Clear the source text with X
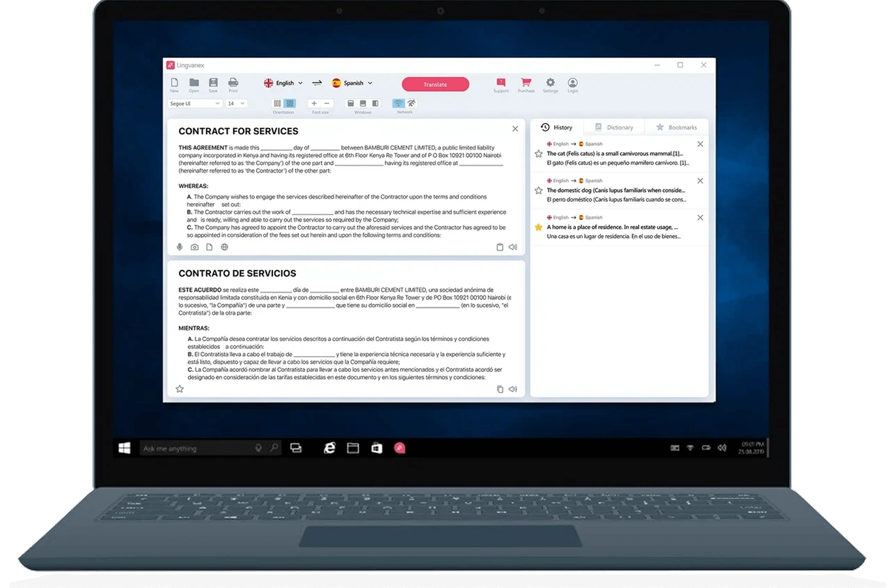 click(515, 129)
